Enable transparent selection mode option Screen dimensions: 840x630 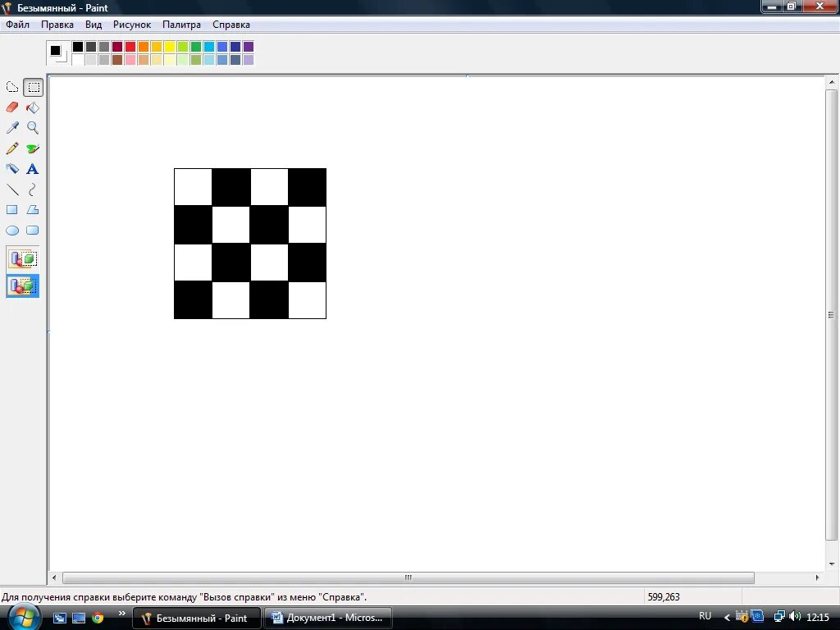[x=22, y=285]
